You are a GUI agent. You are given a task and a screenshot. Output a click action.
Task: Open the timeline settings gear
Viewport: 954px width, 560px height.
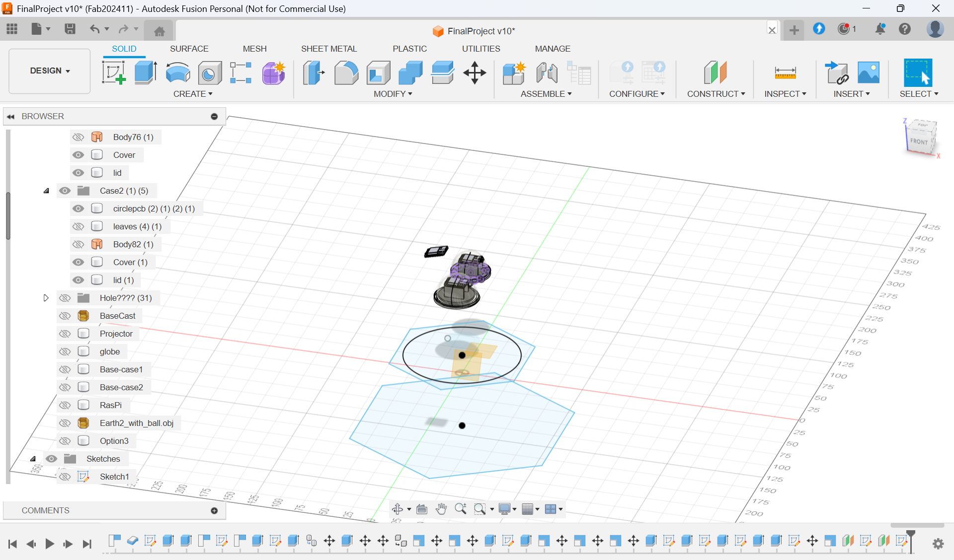938,544
